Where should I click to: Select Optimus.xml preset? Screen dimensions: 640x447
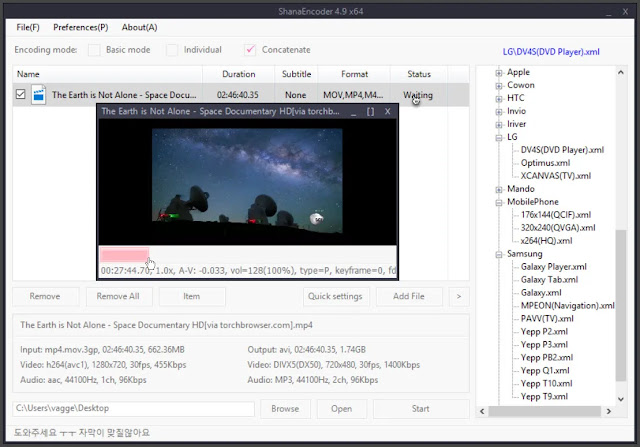coord(545,163)
